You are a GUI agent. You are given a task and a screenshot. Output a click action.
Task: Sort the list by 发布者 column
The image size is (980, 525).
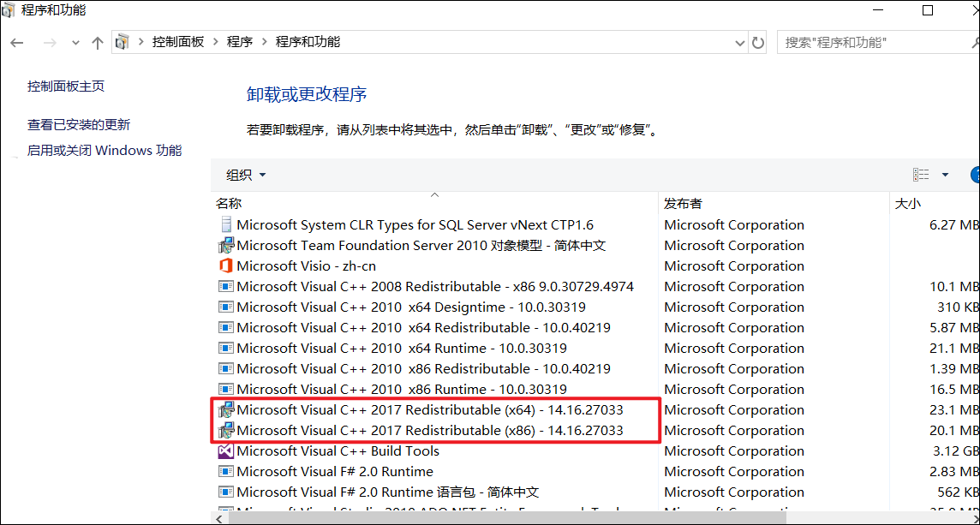coord(683,204)
